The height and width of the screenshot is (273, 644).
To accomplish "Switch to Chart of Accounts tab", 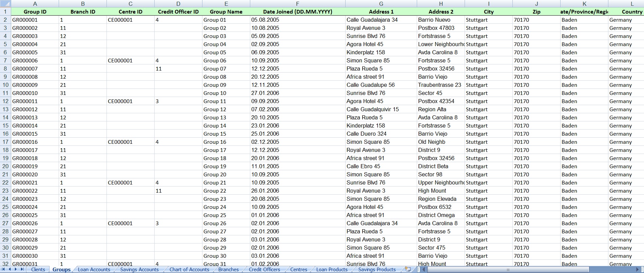I will pyautogui.click(x=189, y=270).
